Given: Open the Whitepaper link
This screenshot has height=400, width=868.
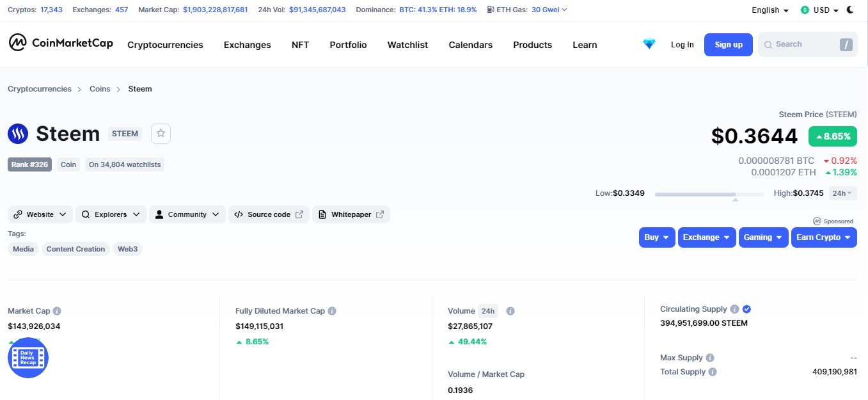Looking at the screenshot, I should tap(351, 214).
